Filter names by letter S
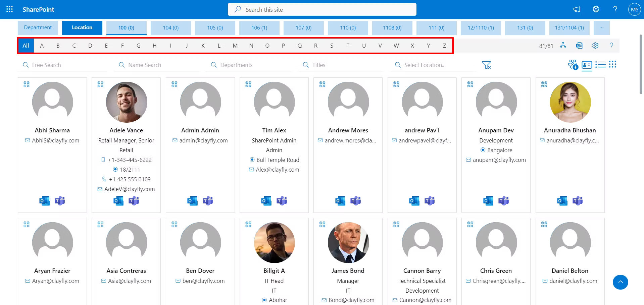This screenshot has height=305, width=644. pos(332,46)
